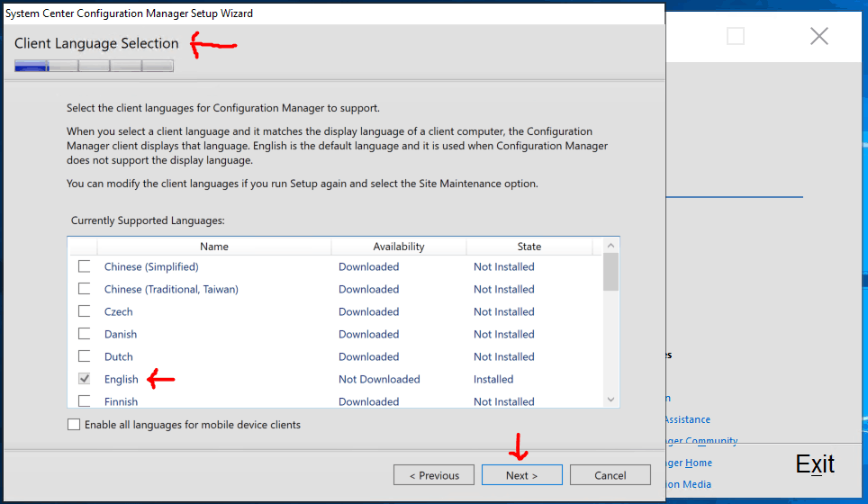The width and height of the screenshot is (868, 504).
Task: Click 'Downloaded' in the Czech row
Action: [368, 311]
